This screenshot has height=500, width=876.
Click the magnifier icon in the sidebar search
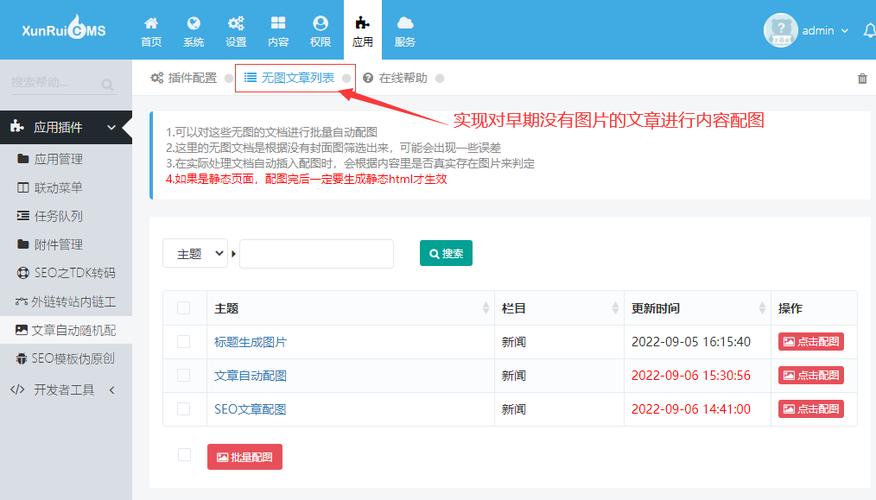108,84
